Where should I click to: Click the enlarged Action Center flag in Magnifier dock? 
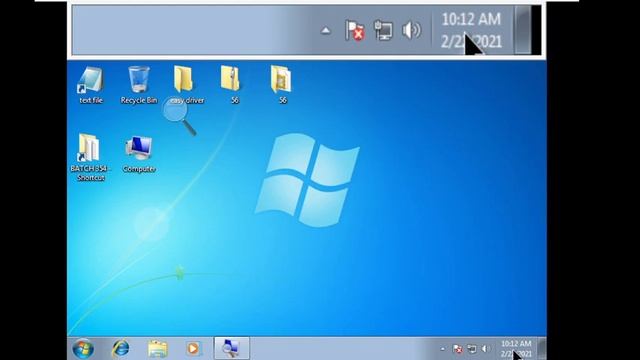click(x=354, y=30)
